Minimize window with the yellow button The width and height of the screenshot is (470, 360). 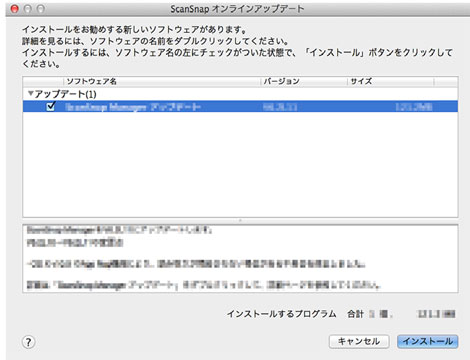28,9
